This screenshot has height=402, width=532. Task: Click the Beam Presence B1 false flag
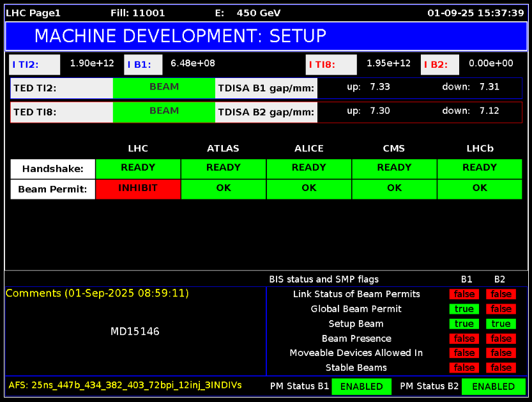pyautogui.click(x=464, y=339)
